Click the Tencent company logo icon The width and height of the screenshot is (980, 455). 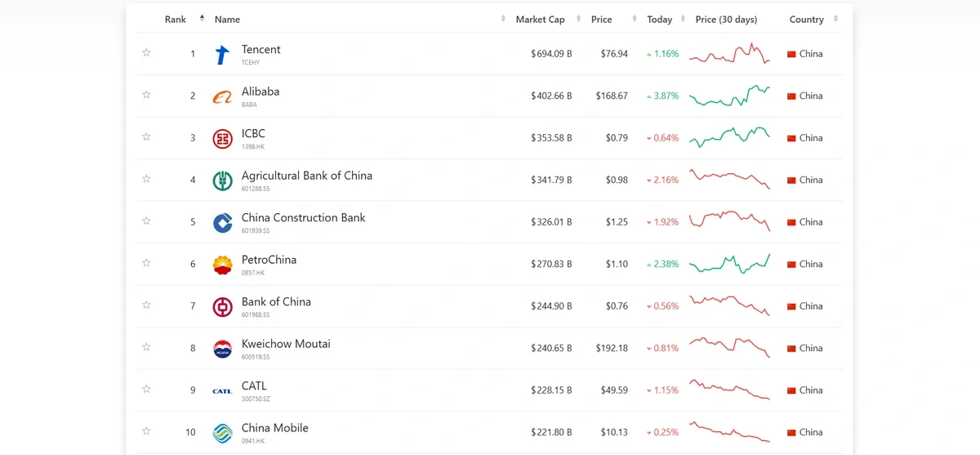pos(222,55)
